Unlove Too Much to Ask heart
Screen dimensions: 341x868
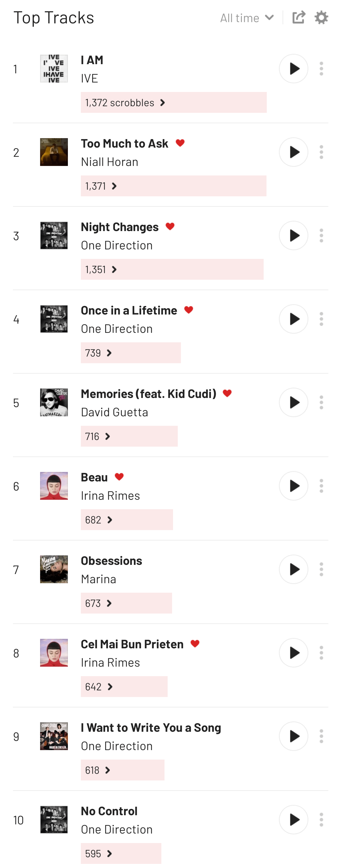(x=180, y=143)
